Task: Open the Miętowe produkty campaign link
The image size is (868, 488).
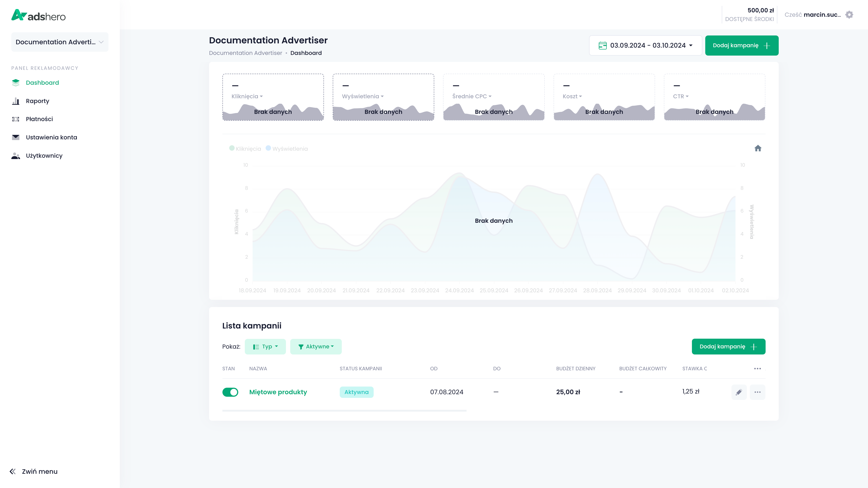Action: pos(278,392)
